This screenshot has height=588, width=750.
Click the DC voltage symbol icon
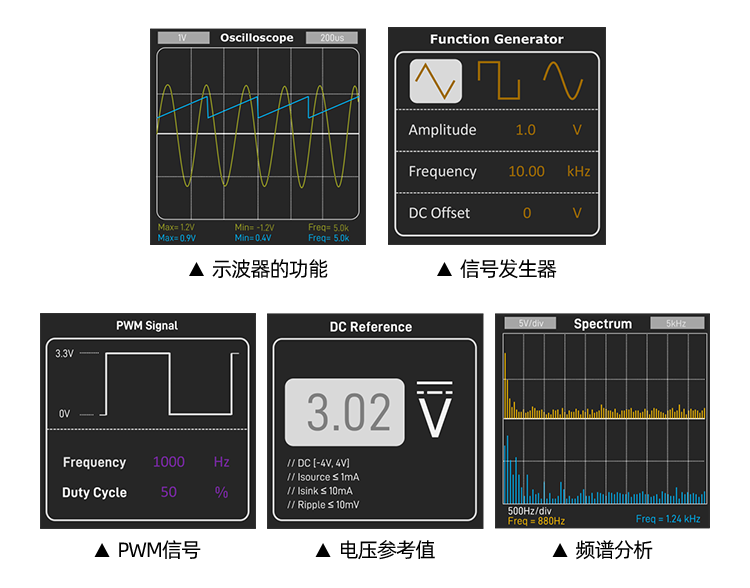tap(434, 409)
